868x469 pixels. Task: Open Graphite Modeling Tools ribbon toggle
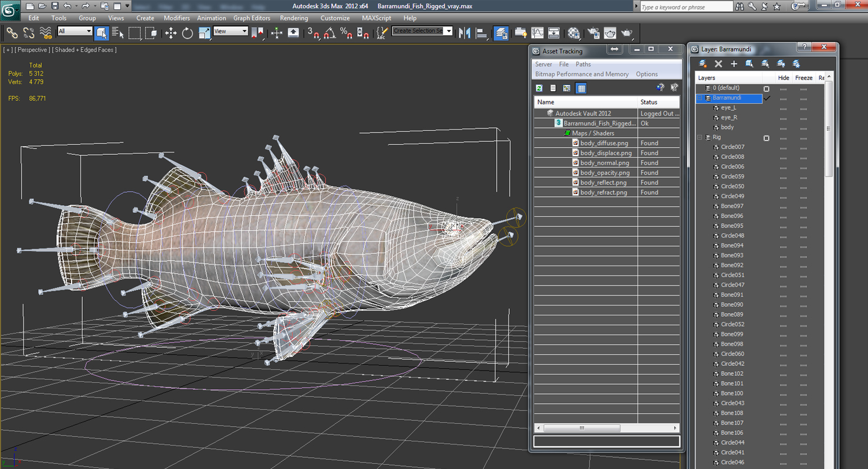click(x=521, y=33)
